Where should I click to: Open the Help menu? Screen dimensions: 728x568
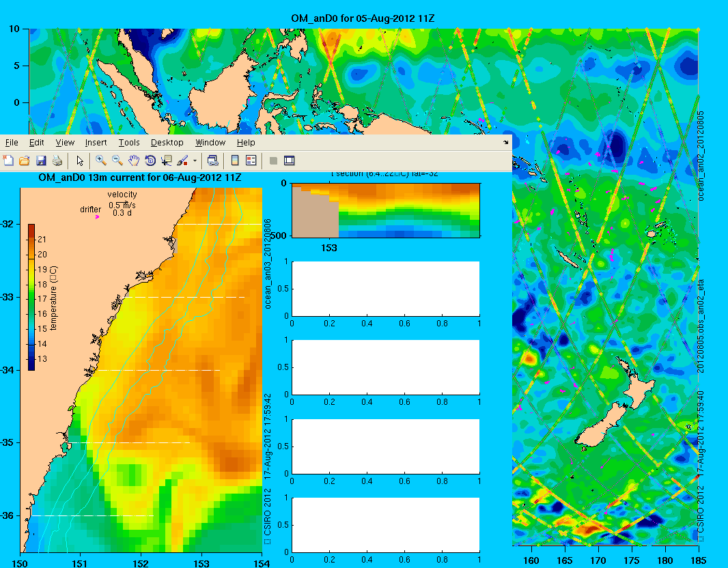point(246,143)
